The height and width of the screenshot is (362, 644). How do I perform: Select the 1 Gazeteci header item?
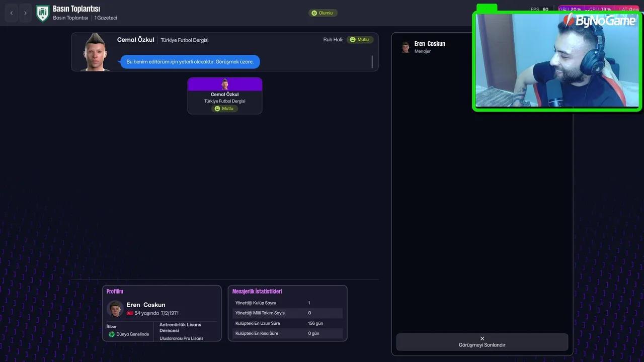click(x=106, y=18)
